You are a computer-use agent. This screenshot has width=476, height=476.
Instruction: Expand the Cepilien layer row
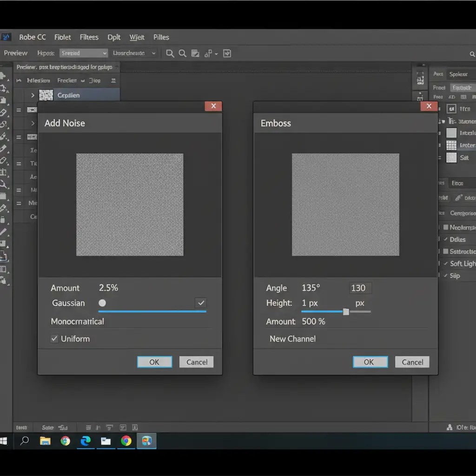click(33, 95)
